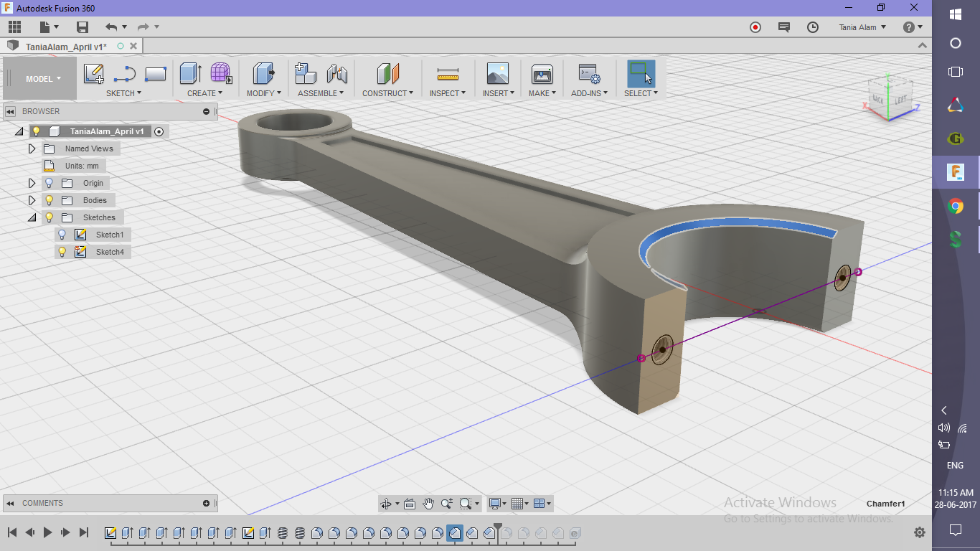Open the Viewports layout dropdown

[543, 504]
